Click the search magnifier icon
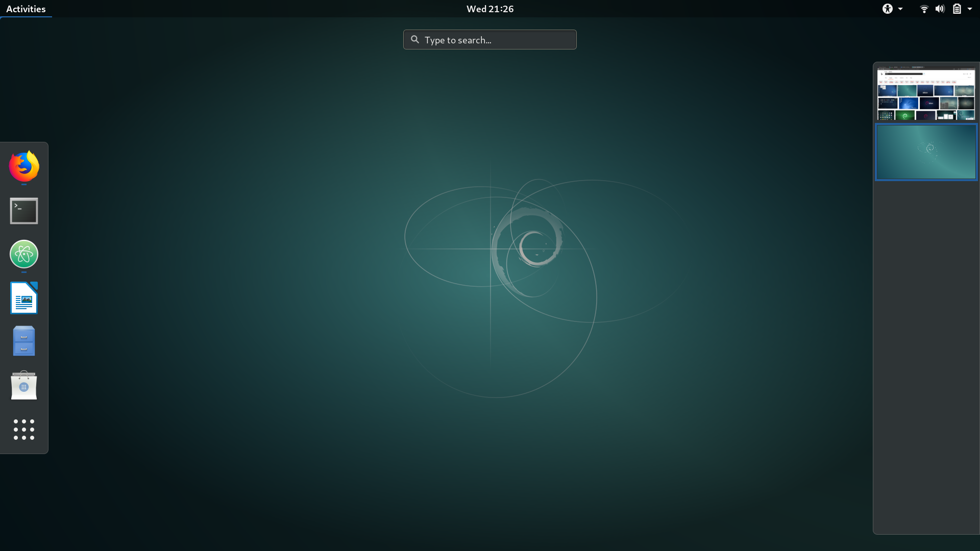Viewport: 980px width, 551px height. click(x=415, y=39)
